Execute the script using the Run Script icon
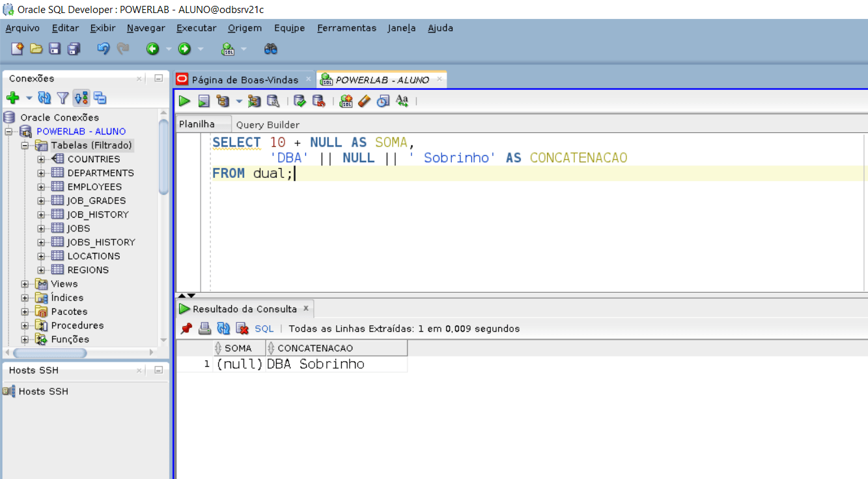Screen dimensions: 868x479 (x=203, y=101)
